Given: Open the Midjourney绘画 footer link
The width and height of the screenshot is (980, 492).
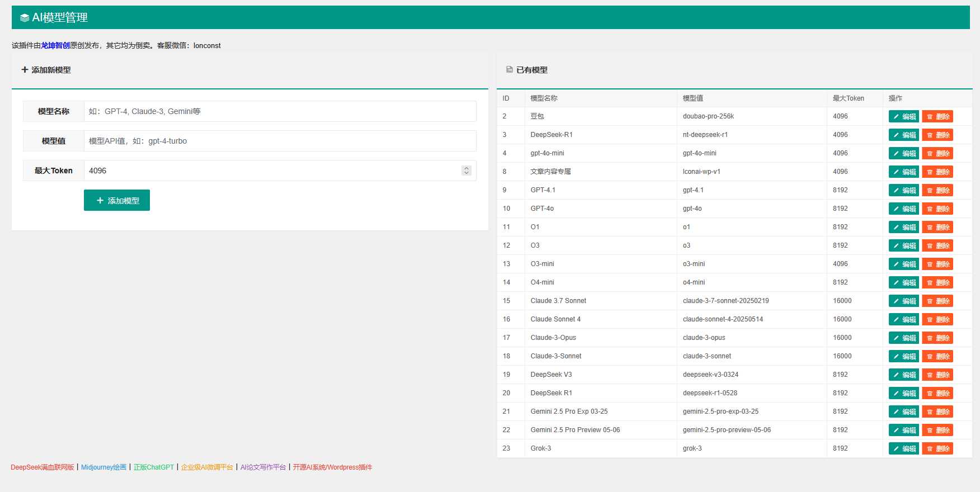Looking at the screenshot, I should click(x=104, y=467).
